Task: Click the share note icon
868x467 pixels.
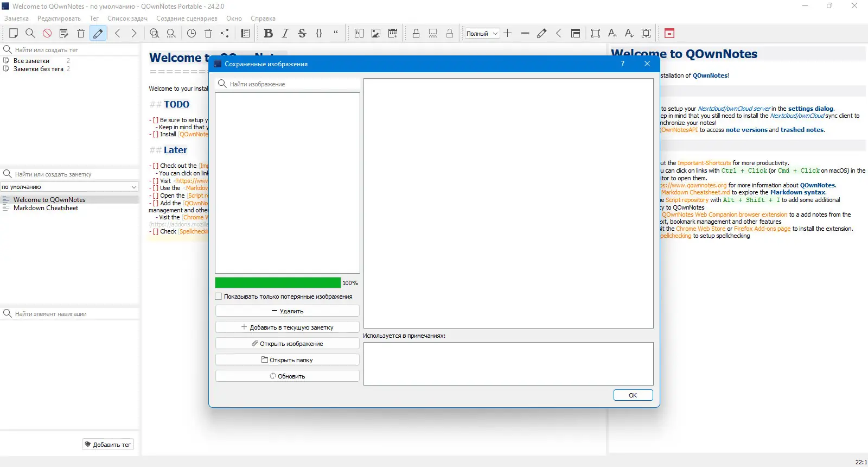Action: (x=225, y=33)
